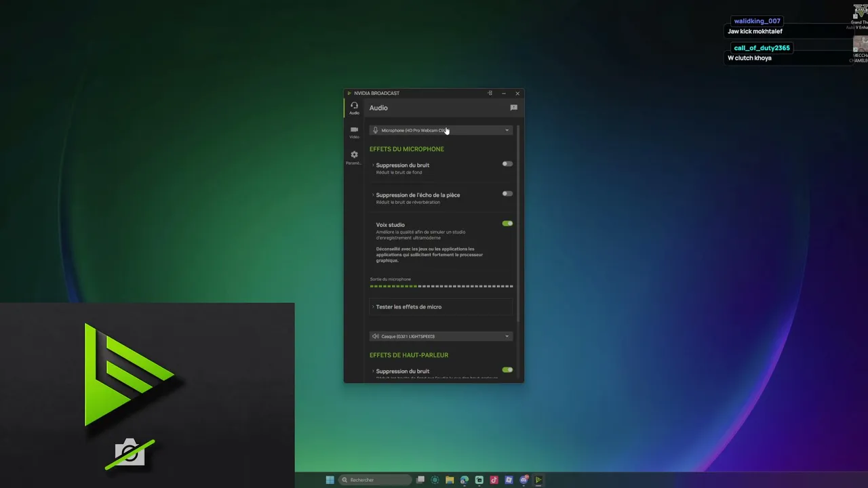Image resolution: width=868 pixels, height=488 pixels.
Task: Click 'Réduit le bruit de réverbération' description
Action: [x=408, y=202]
